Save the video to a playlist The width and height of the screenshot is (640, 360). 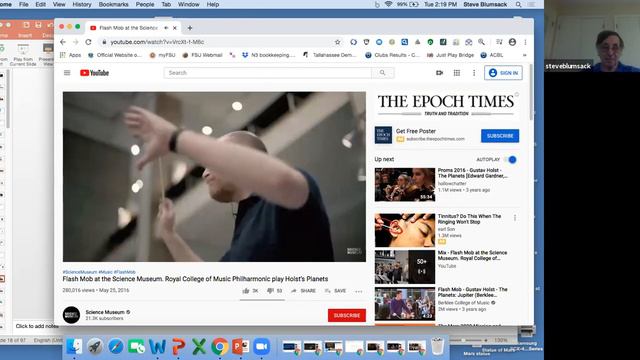(x=335, y=291)
